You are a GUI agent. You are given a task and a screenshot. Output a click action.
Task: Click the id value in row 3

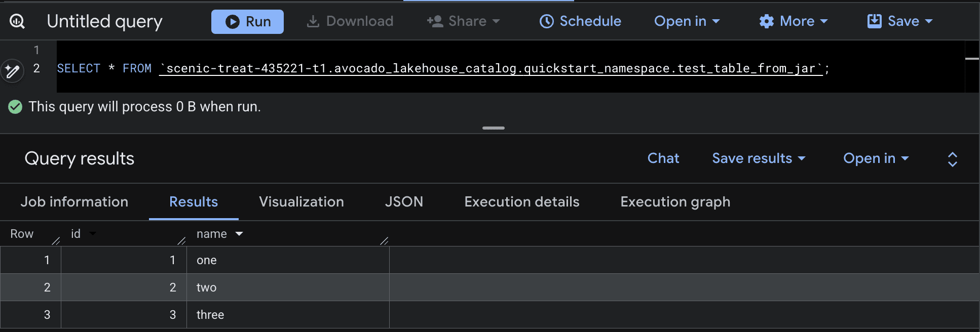point(173,315)
